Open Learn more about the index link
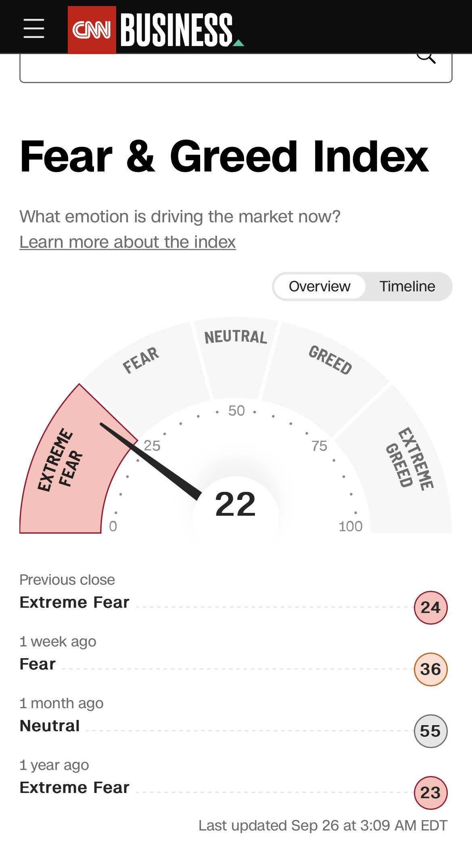The height and width of the screenshot is (868, 472). (x=127, y=242)
